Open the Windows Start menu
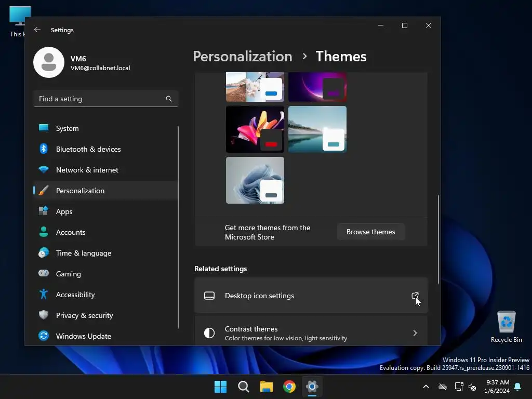This screenshot has width=532, height=399. pyautogui.click(x=220, y=387)
